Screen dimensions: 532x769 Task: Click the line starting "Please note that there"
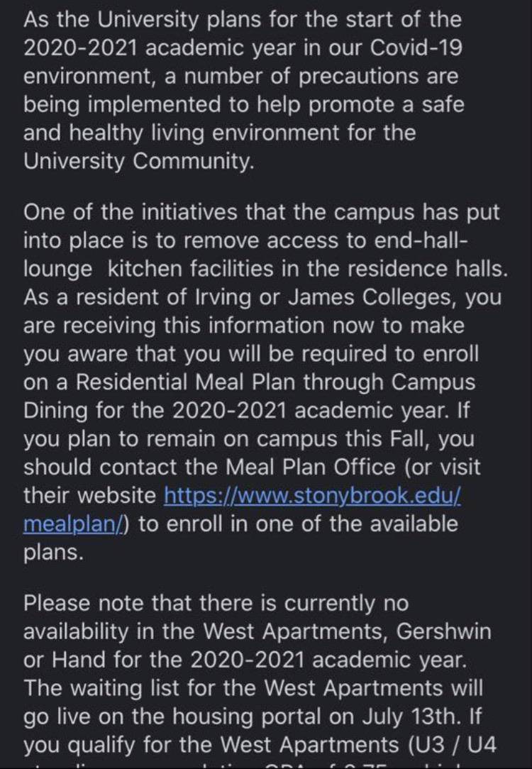click(x=216, y=603)
